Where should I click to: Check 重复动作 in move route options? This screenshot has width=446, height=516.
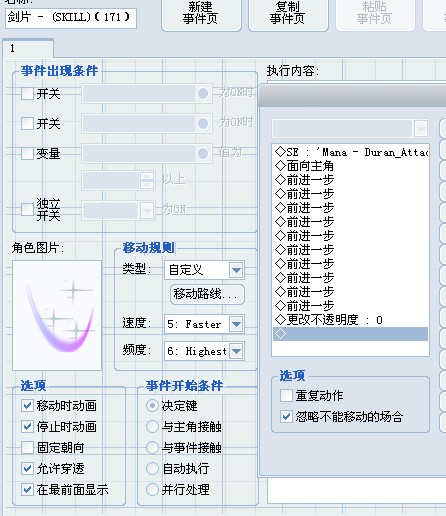coord(286,396)
